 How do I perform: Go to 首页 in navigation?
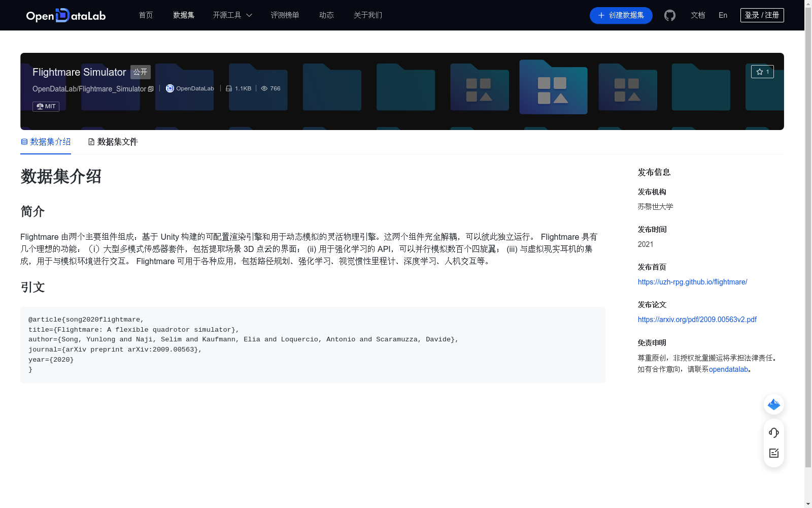tap(146, 15)
